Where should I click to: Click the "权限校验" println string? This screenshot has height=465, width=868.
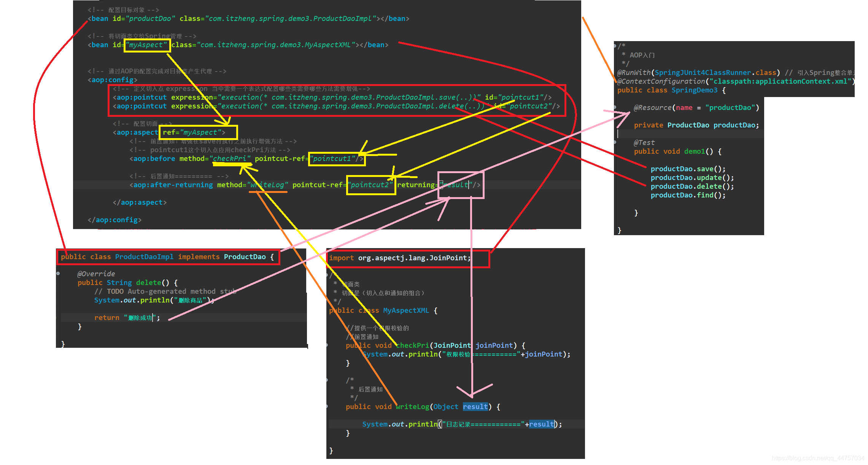[x=481, y=354]
